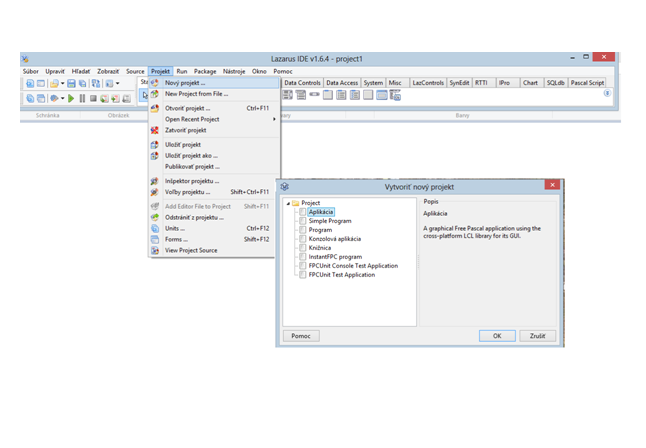Click the gear icon in dialog title bar
The image size is (646, 448).
click(x=284, y=187)
